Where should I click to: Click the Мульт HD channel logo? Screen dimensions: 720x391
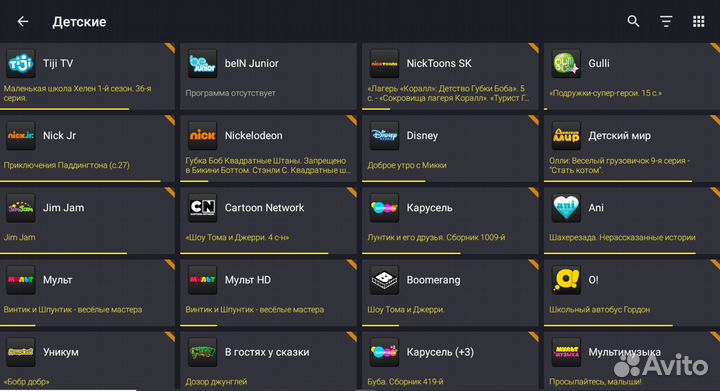[202, 279]
